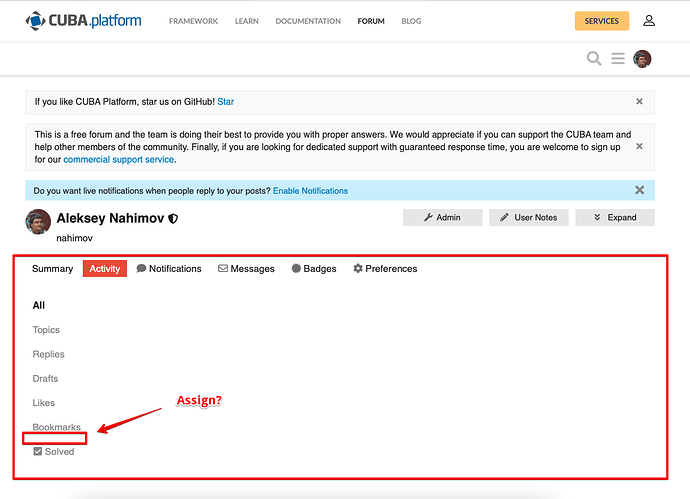
Task: Open the Notifications tab
Action: tap(169, 269)
